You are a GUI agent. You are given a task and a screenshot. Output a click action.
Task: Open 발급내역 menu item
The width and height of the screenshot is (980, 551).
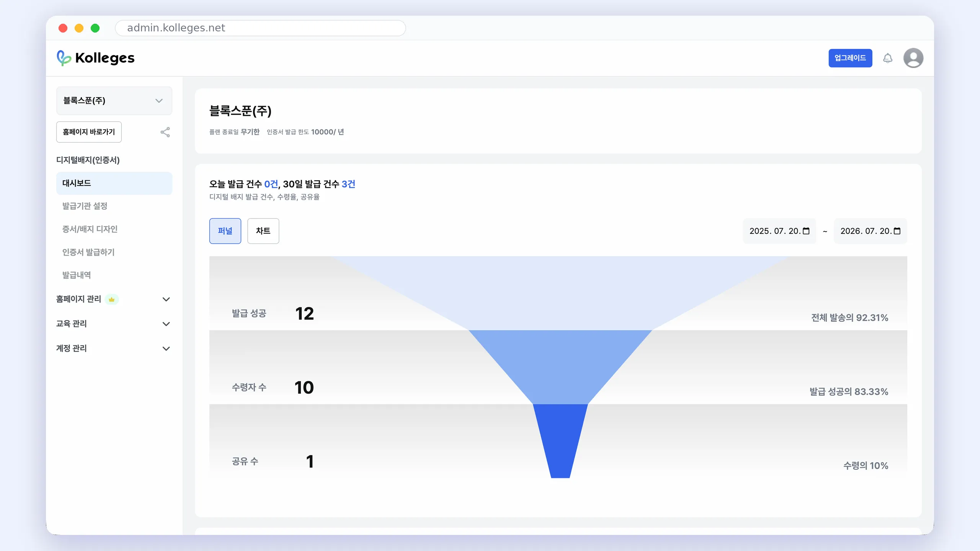pos(77,275)
